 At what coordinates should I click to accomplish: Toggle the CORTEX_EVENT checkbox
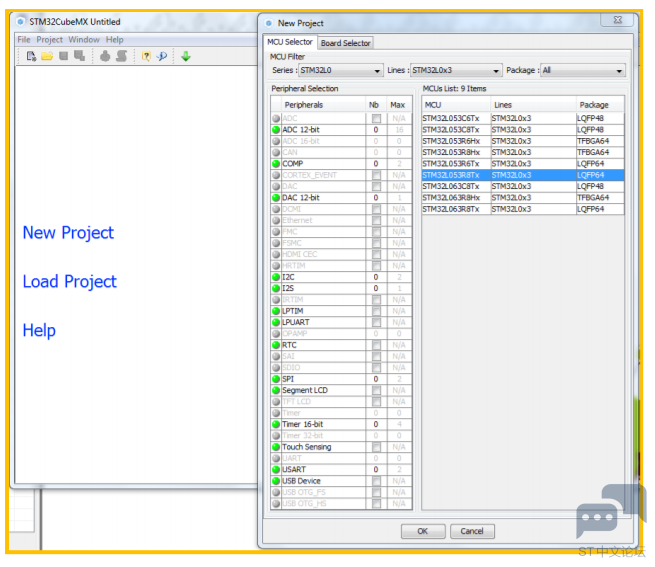pos(376,175)
